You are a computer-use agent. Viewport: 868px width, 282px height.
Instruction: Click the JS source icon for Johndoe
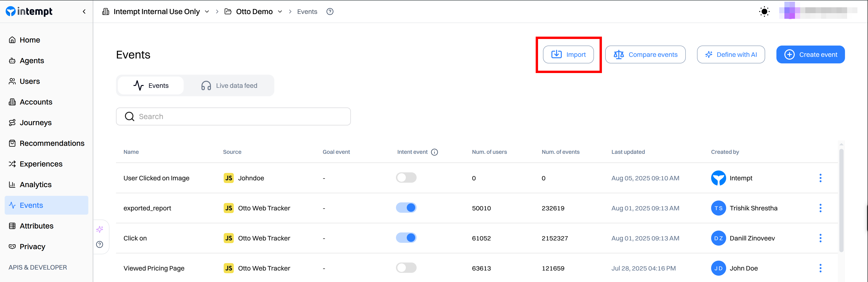(229, 178)
